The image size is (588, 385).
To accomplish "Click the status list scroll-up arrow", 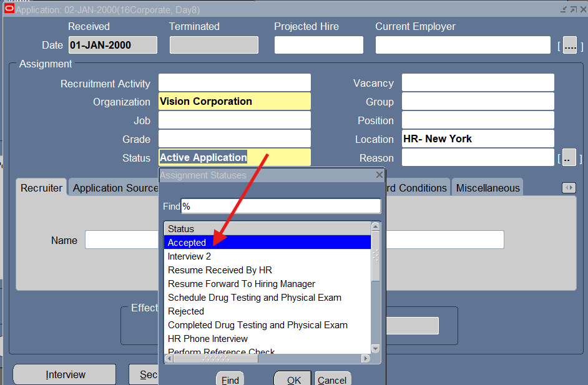I will (376, 227).
